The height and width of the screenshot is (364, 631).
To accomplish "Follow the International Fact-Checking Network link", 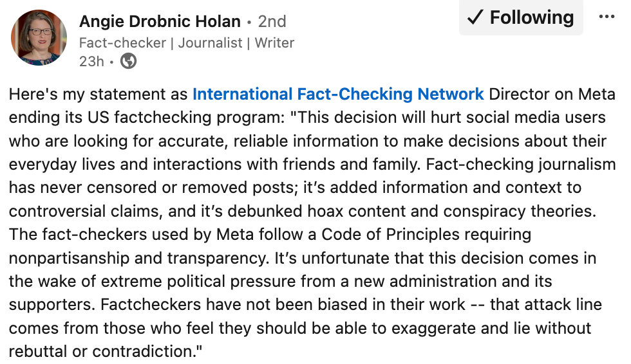I will [338, 95].
